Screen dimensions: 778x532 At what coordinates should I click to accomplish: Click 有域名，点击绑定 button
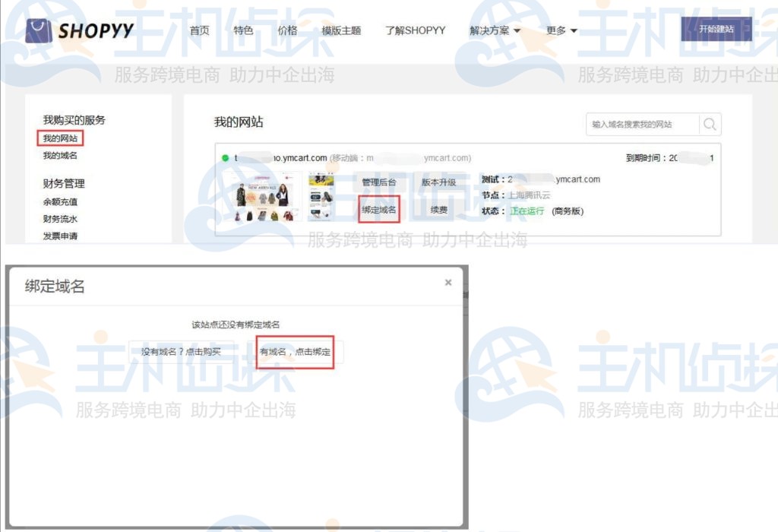[x=295, y=352]
